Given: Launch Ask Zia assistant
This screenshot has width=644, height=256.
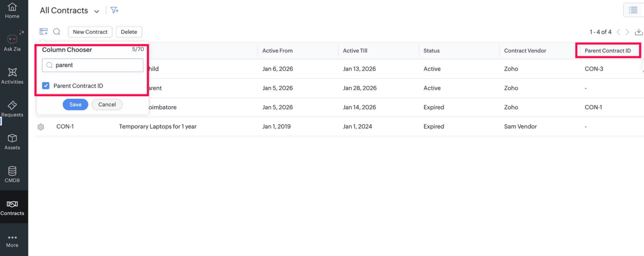Looking at the screenshot, I should coord(12,43).
